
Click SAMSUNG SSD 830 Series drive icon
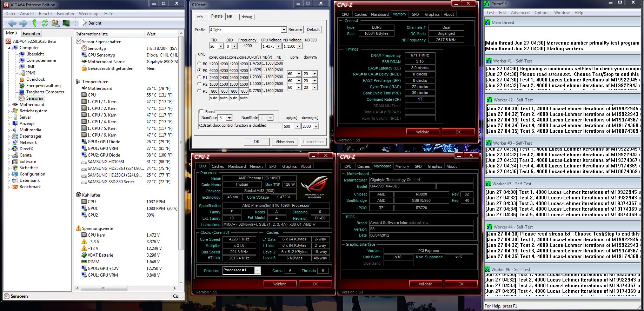point(84,182)
